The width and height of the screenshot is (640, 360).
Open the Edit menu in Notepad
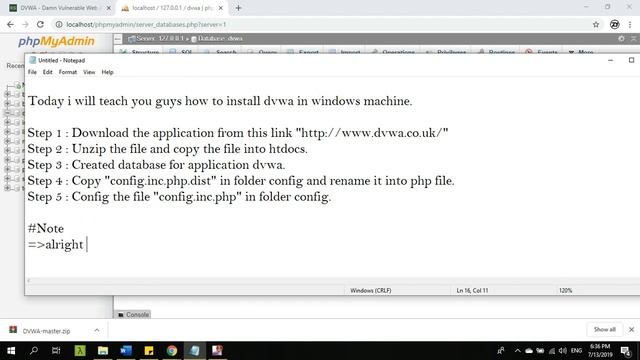coord(48,72)
